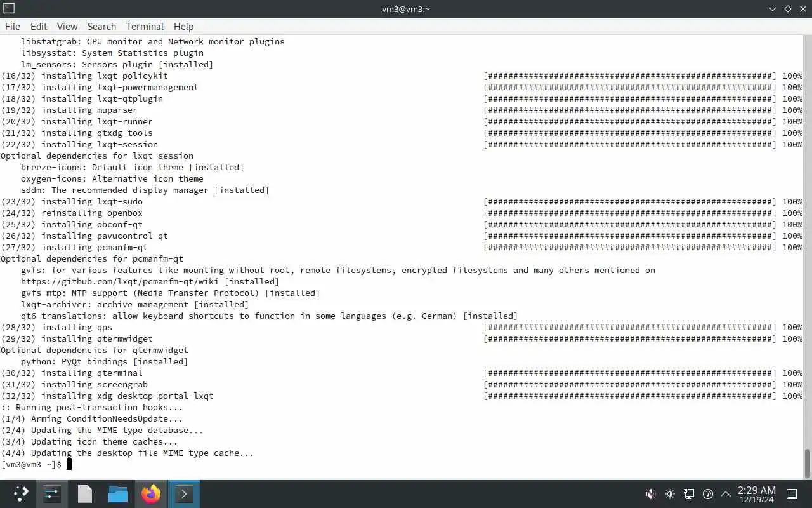This screenshot has width=812, height=508.
Task: Click the 'installing muparser' line
Action: (x=69, y=110)
